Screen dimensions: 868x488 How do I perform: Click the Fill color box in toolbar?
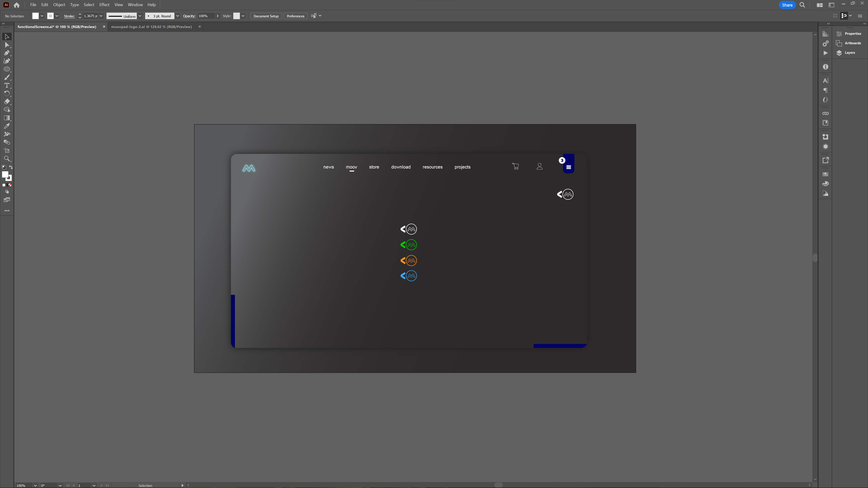(5, 174)
